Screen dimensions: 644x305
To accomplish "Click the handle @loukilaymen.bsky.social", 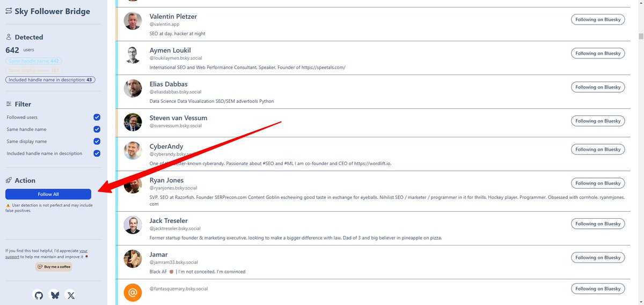I will (175, 58).
